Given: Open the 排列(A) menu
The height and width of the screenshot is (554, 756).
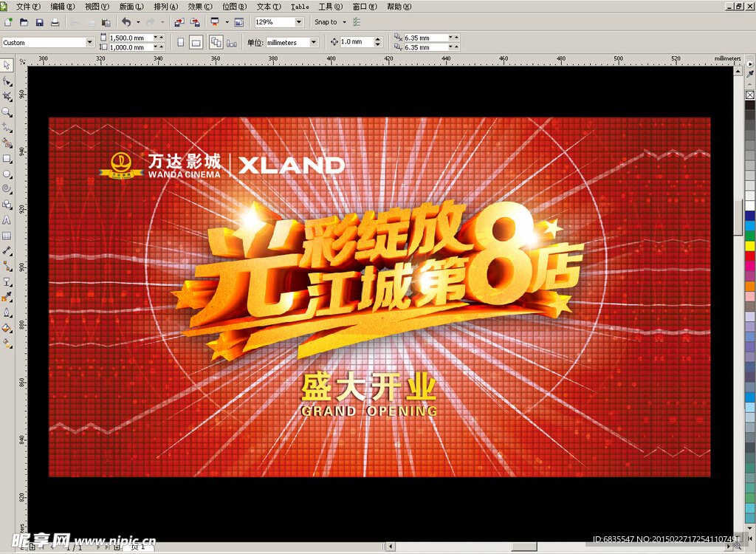Looking at the screenshot, I should [x=166, y=7].
